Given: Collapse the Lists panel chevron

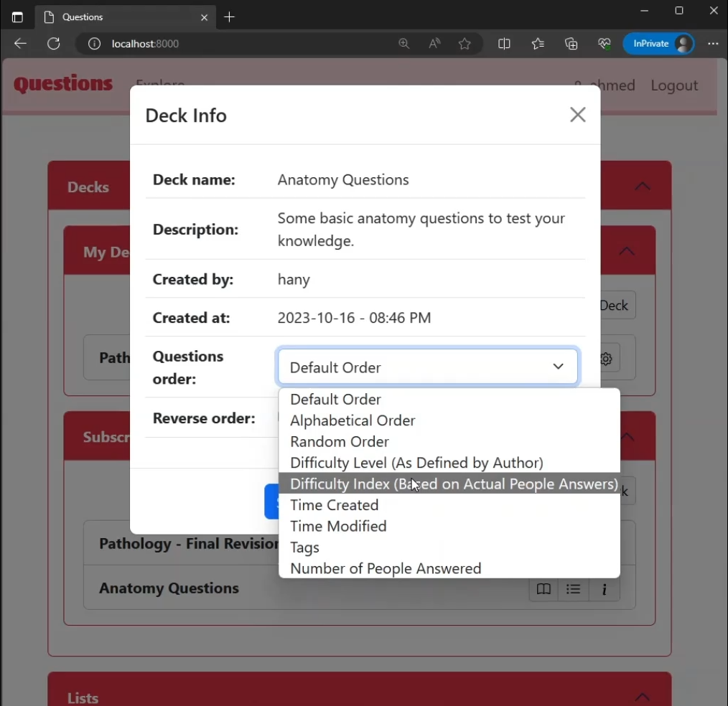Looking at the screenshot, I should [642, 697].
